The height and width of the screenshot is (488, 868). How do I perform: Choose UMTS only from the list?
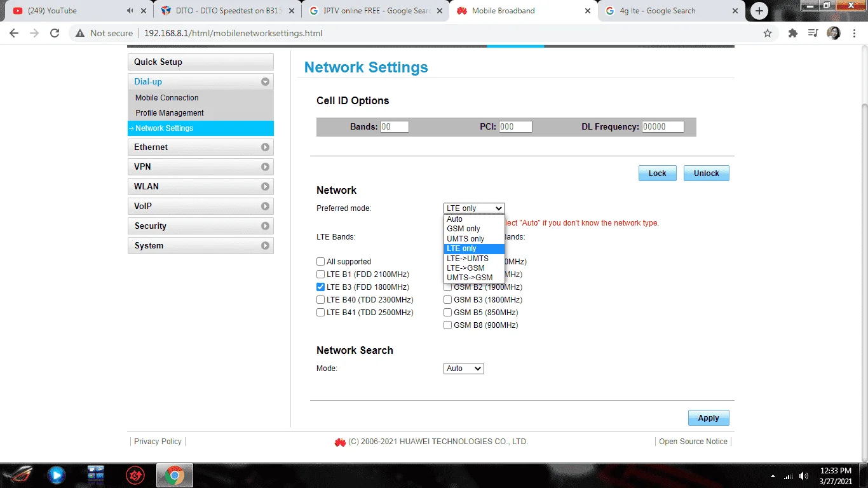(x=474, y=239)
